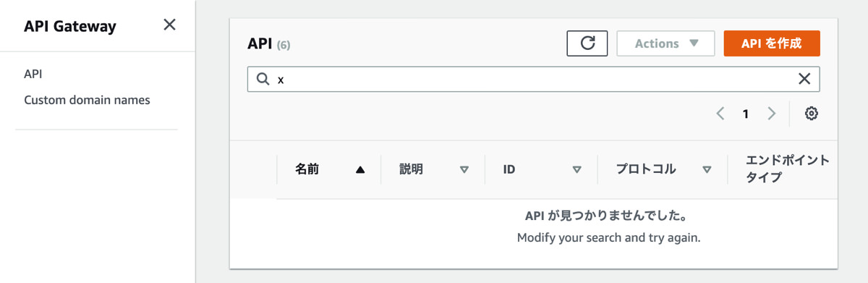Click the magnifier search icon
This screenshot has width=868, height=283.
tap(263, 80)
